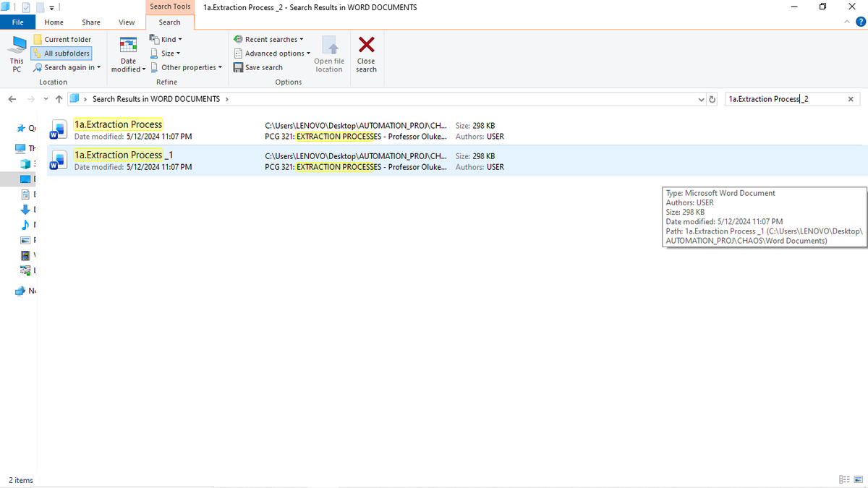Click quick access New folder icon
The width and height of the screenshot is (868, 488).
click(39, 7)
